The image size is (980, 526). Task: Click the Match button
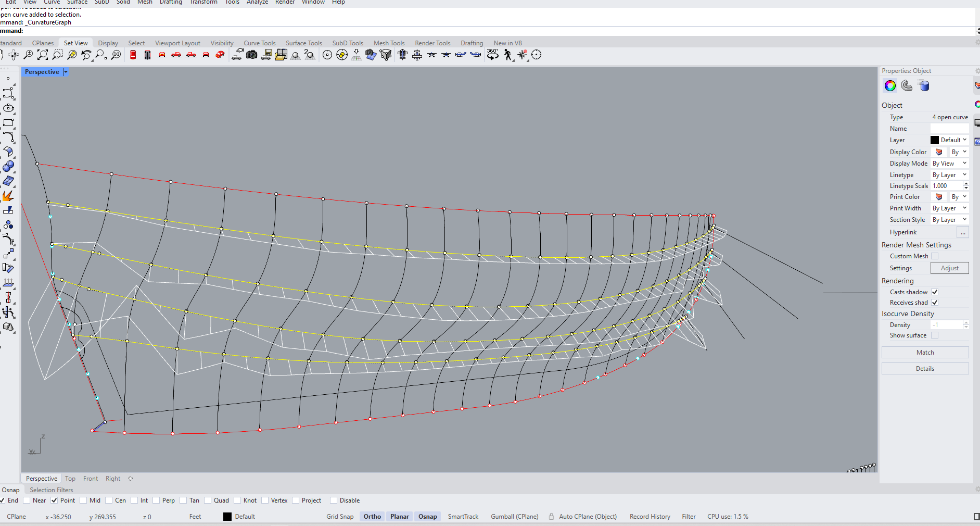pyautogui.click(x=925, y=353)
